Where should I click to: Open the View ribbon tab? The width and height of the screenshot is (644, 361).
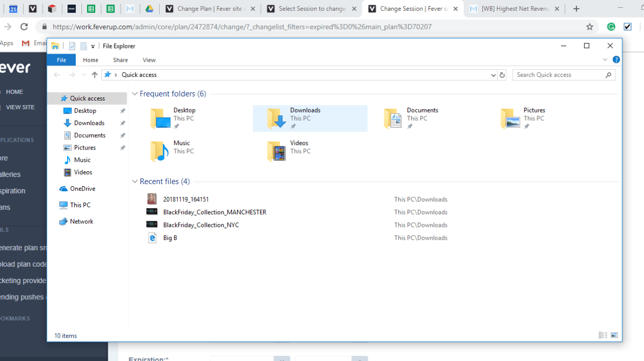pyautogui.click(x=149, y=60)
